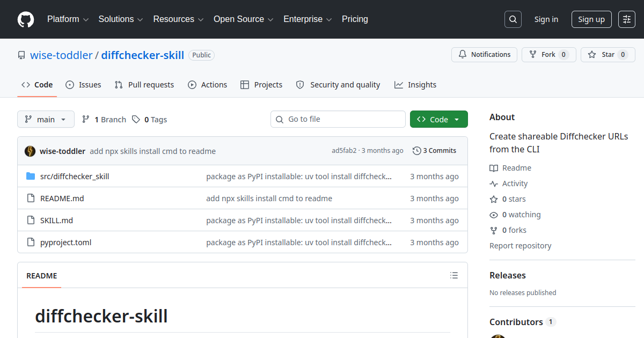
Task: Click the Notifications bell icon
Action: point(463,55)
